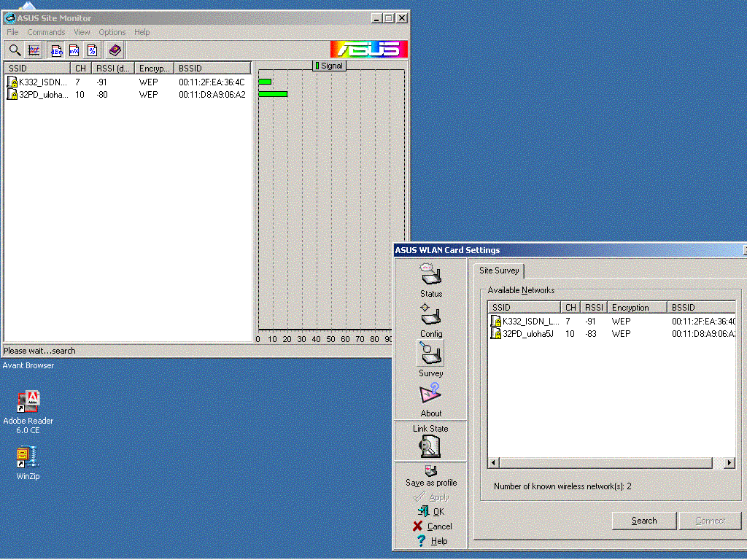Sort by BSSID column in Site Monitor
747x560 pixels.
pos(212,68)
